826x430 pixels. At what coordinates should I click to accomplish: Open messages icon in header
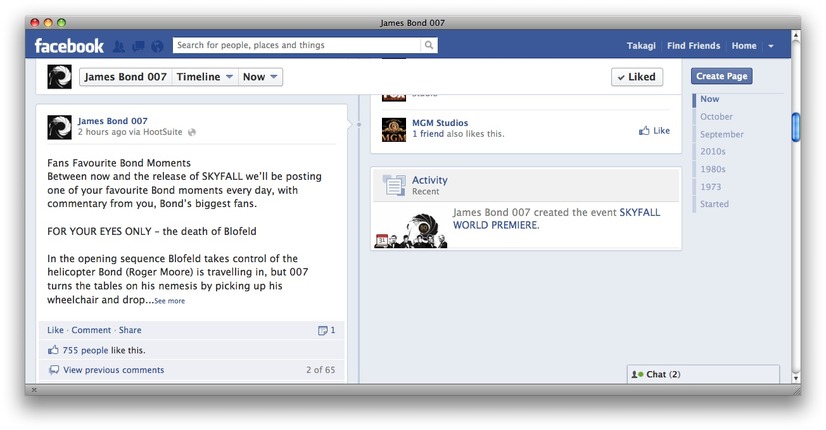coord(139,46)
